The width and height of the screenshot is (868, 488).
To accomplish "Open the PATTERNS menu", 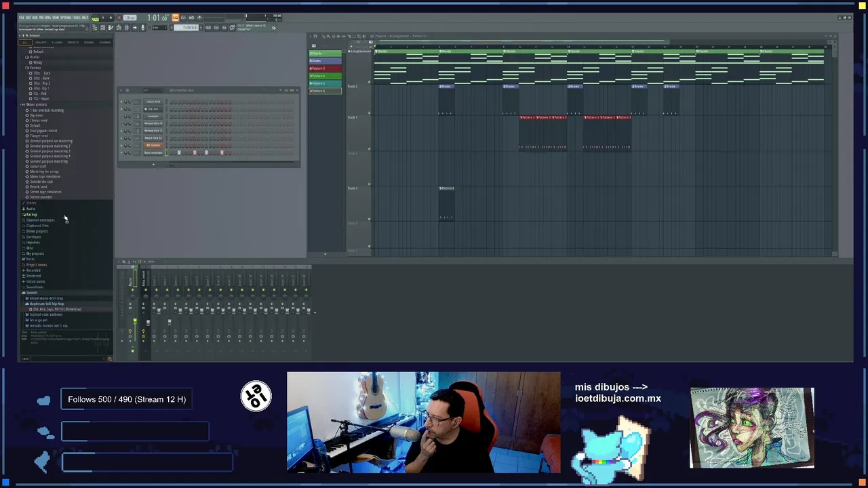I will click(45, 18).
